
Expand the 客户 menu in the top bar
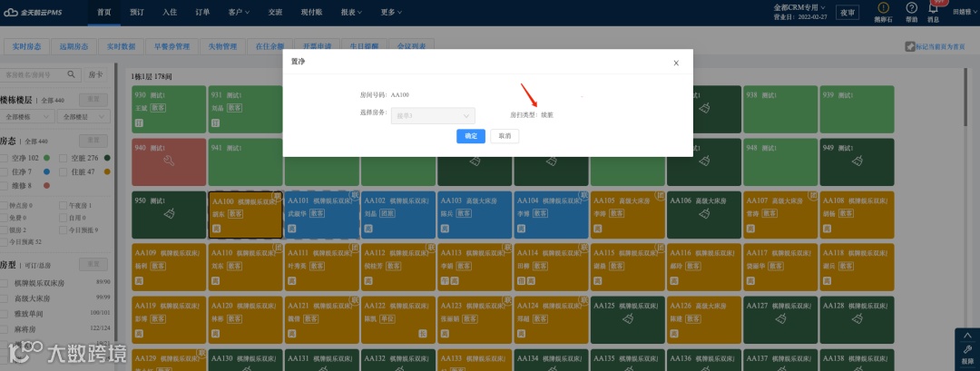pos(239,12)
